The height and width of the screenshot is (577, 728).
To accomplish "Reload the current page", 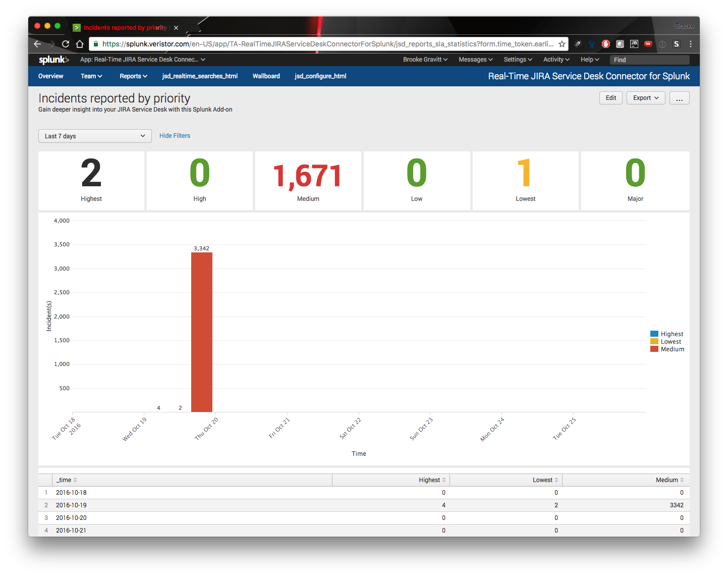I will click(x=66, y=44).
